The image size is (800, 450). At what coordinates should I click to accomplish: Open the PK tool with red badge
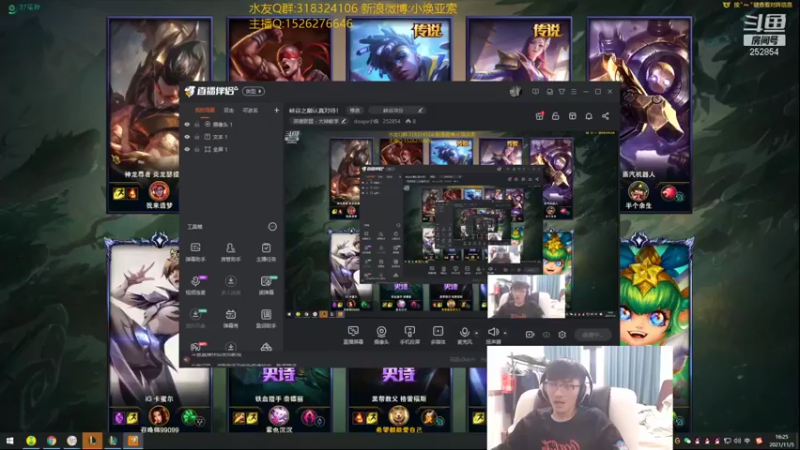point(196,347)
